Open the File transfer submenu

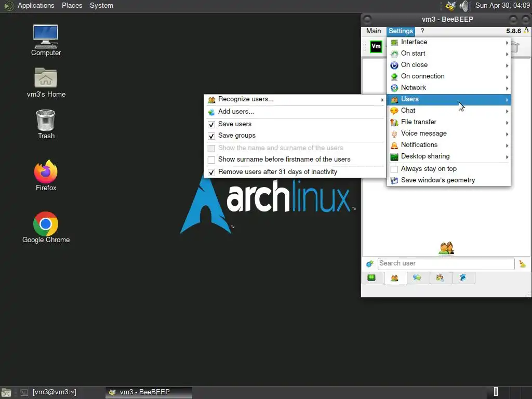click(448, 122)
